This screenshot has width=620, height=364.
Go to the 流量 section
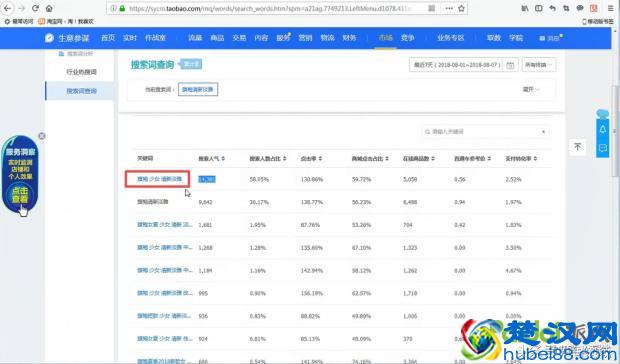(x=195, y=38)
